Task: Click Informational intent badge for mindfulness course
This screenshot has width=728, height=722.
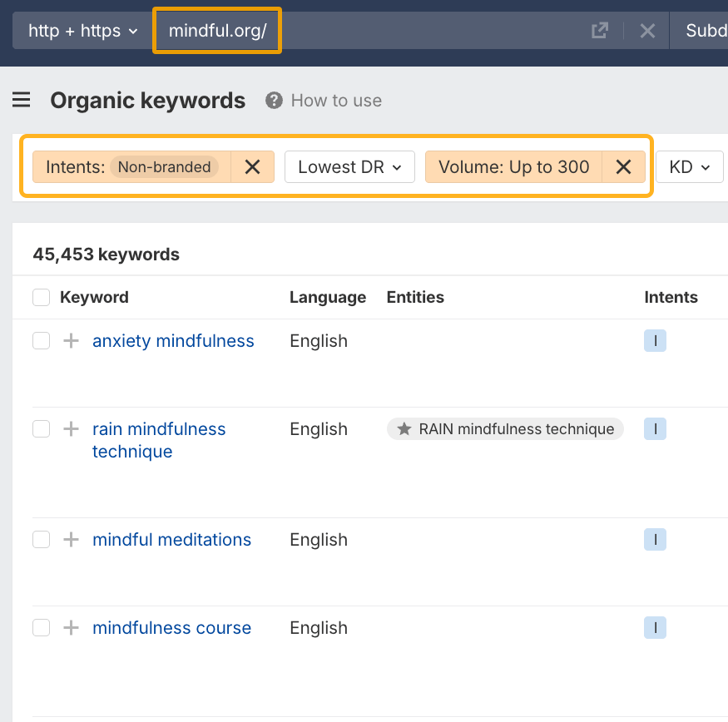Action: coord(655,628)
